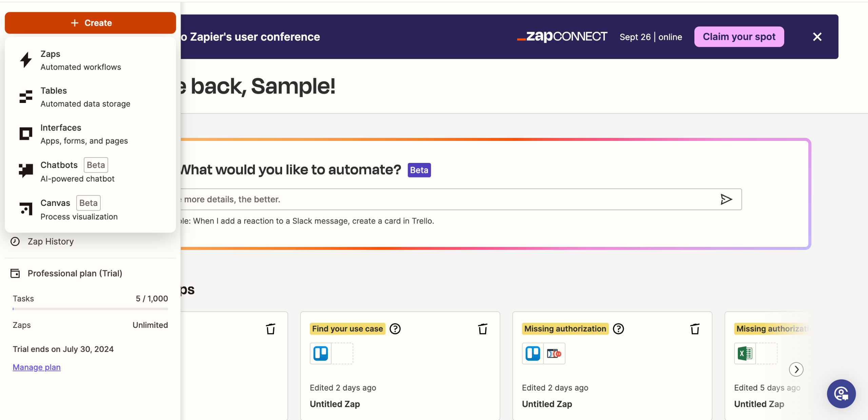Open Zap History from sidebar
Screen dimensions: 868x420
pos(50,241)
